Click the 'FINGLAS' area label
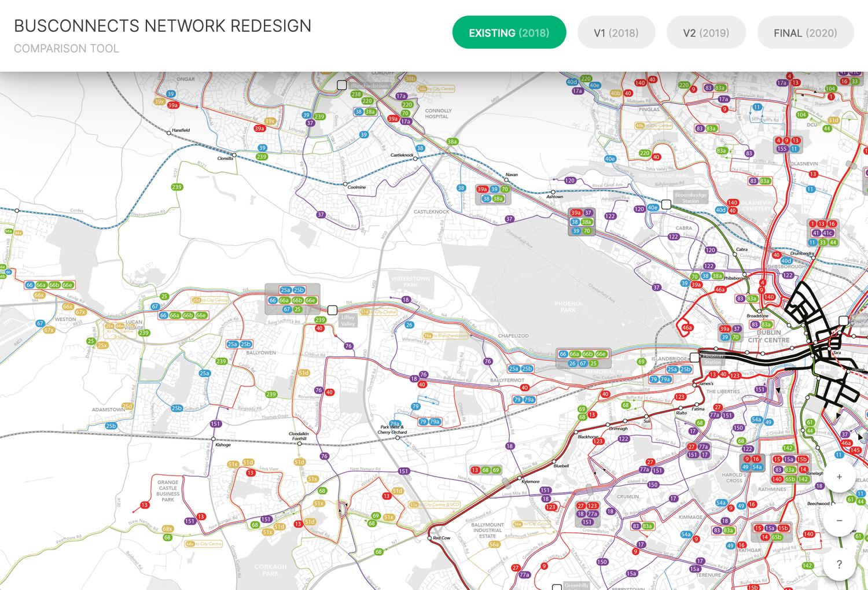 (649, 109)
